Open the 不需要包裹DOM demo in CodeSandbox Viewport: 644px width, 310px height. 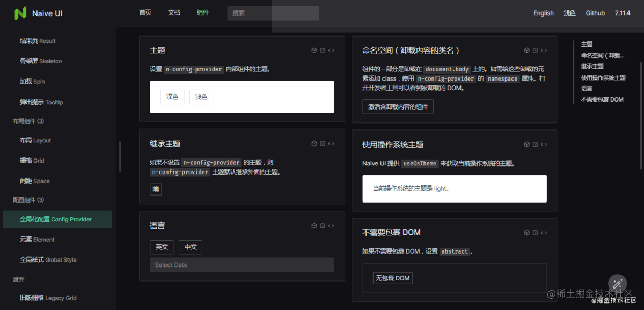(526, 232)
